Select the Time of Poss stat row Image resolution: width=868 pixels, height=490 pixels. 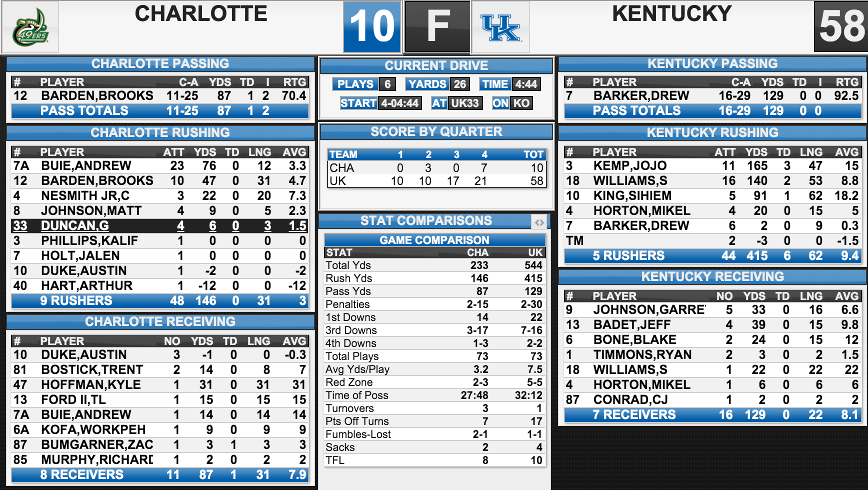click(434, 395)
